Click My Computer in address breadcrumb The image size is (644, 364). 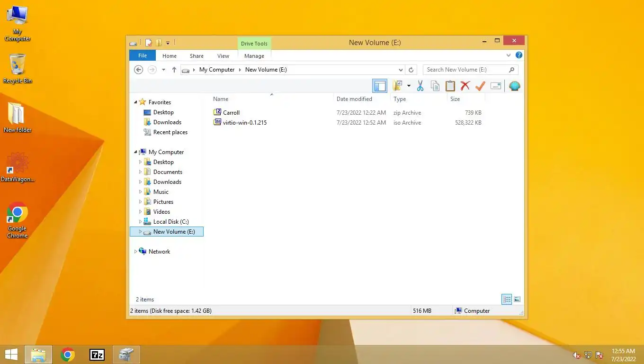[x=217, y=70]
